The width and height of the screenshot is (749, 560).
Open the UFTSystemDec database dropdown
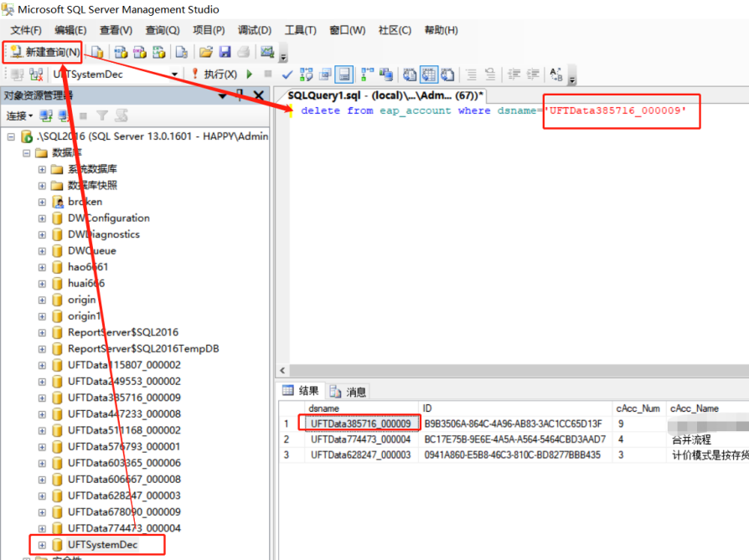[x=174, y=74]
